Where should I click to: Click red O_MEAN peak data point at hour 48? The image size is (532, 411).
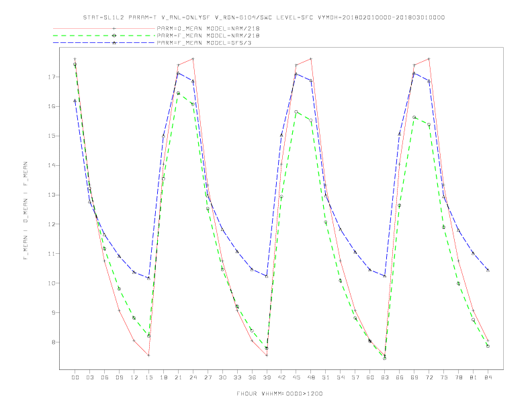(x=311, y=59)
